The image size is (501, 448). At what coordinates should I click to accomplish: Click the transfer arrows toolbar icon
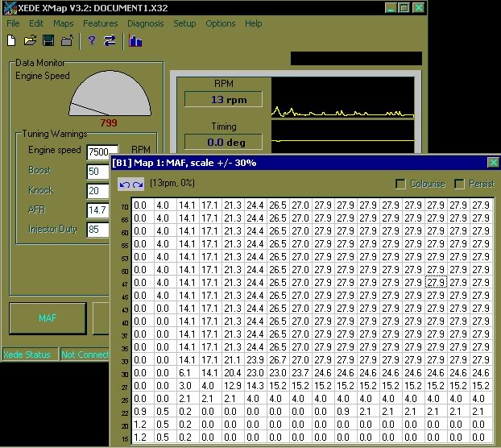click(x=110, y=40)
